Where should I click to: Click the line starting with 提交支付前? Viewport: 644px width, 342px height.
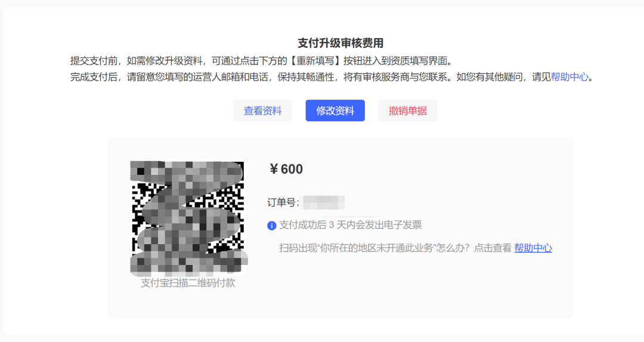tap(262, 61)
